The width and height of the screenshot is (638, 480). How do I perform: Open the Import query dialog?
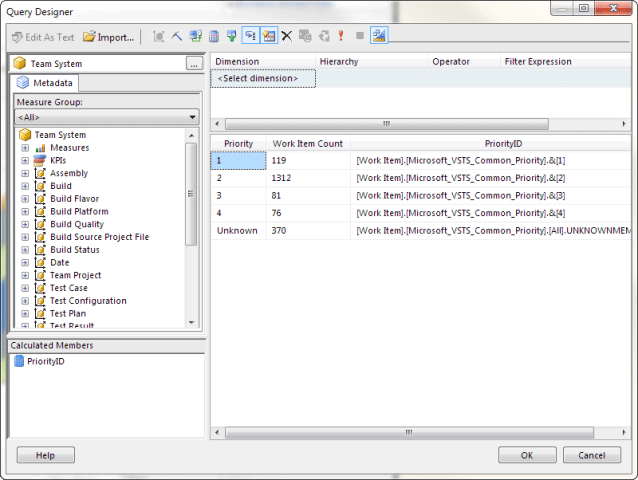[x=108, y=37]
